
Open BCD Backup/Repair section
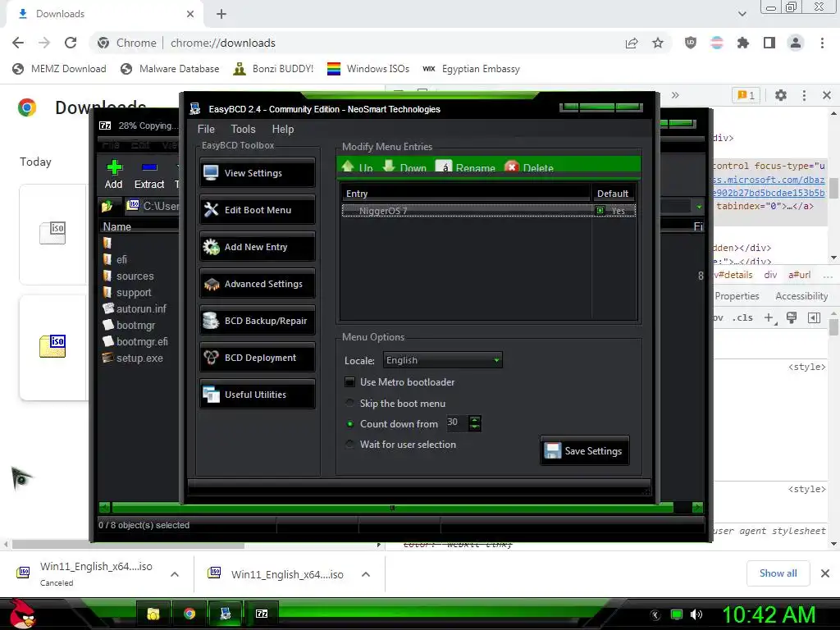click(x=257, y=321)
